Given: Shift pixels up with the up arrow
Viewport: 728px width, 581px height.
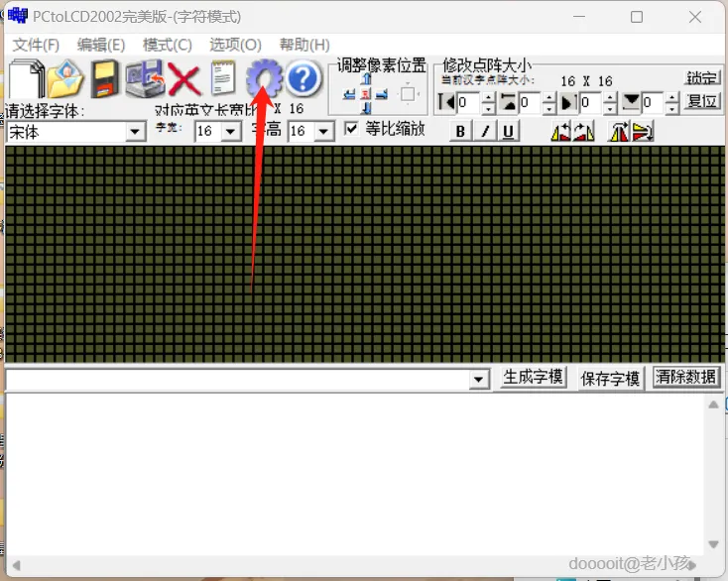Looking at the screenshot, I should tap(366, 78).
